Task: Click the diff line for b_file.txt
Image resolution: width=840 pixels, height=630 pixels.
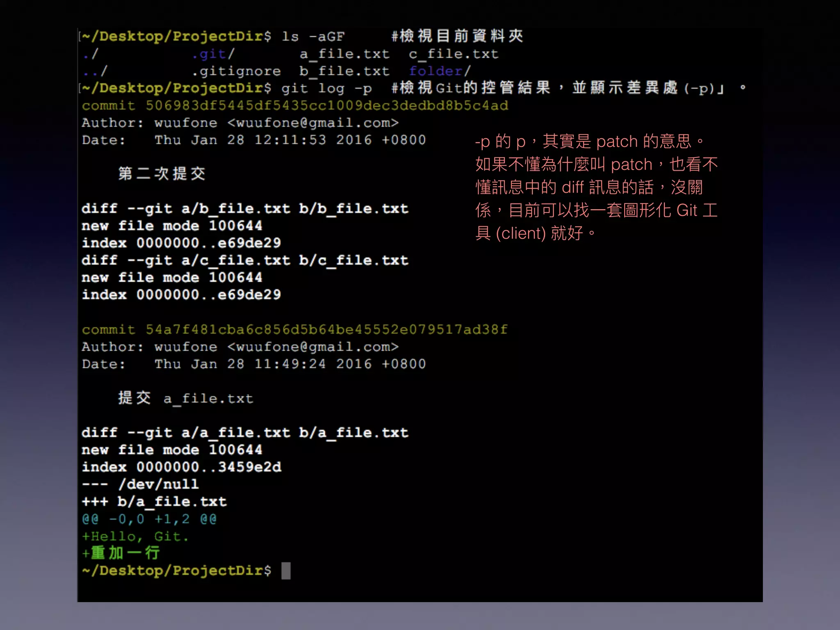Action: (x=245, y=209)
